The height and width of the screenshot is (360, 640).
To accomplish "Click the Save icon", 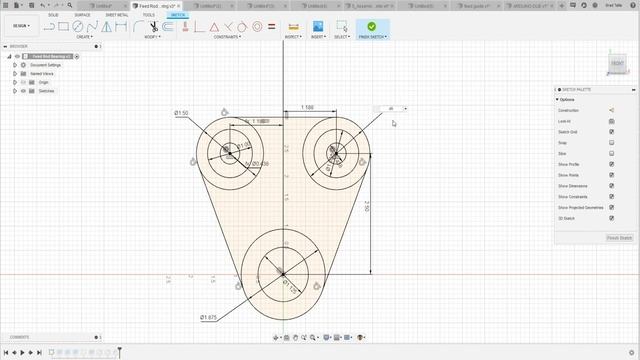I will click(x=31, y=5).
